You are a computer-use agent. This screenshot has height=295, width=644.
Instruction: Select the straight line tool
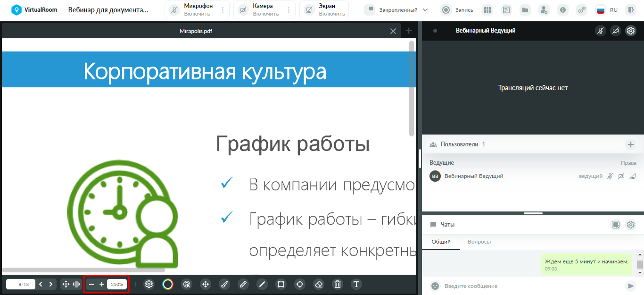pyautogui.click(x=262, y=284)
